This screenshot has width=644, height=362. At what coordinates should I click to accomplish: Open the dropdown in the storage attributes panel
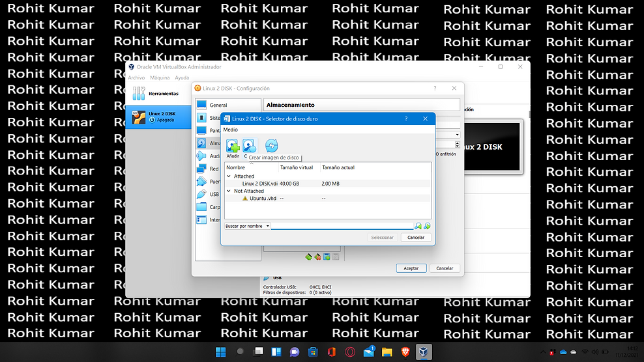pyautogui.click(x=457, y=135)
